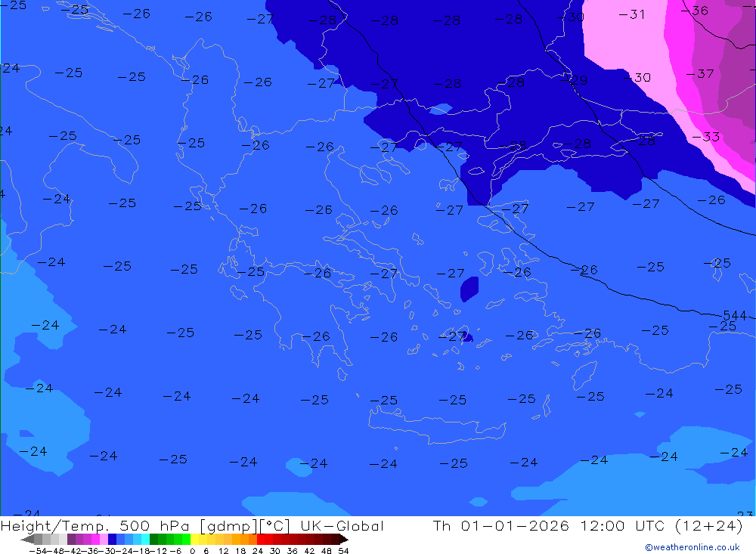This screenshot has height=554, width=756.
Task: Click the legend scale label '12'
Action: 224,551
